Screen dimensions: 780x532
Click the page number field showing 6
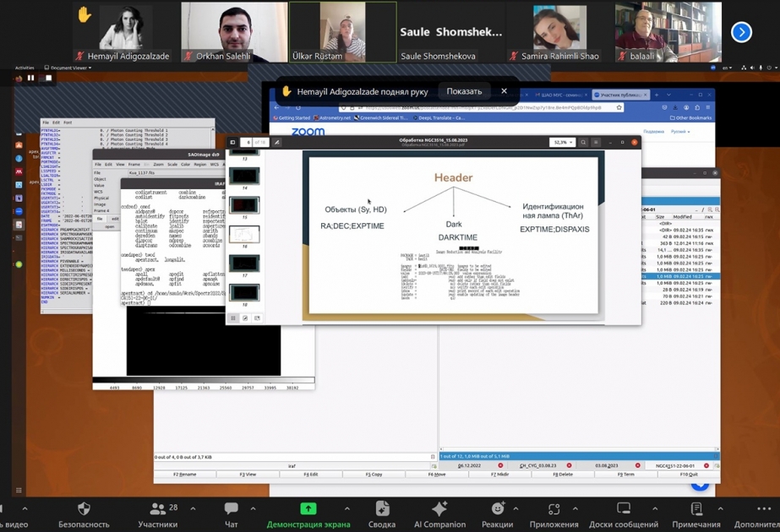(248, 142)
